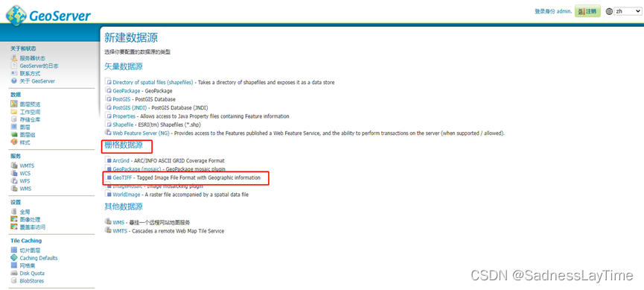Click the WFS service icon
This screenshot has width=644, height=290.
[x=14, y=181]
